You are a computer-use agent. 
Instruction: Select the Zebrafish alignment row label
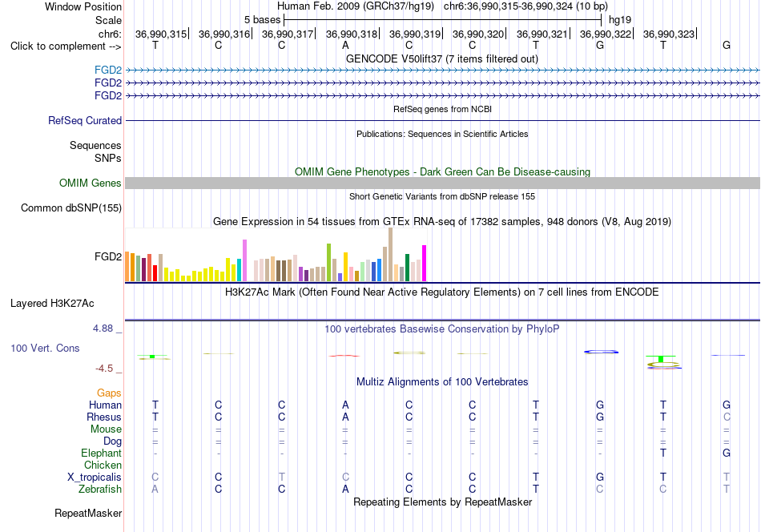(100, 490)
